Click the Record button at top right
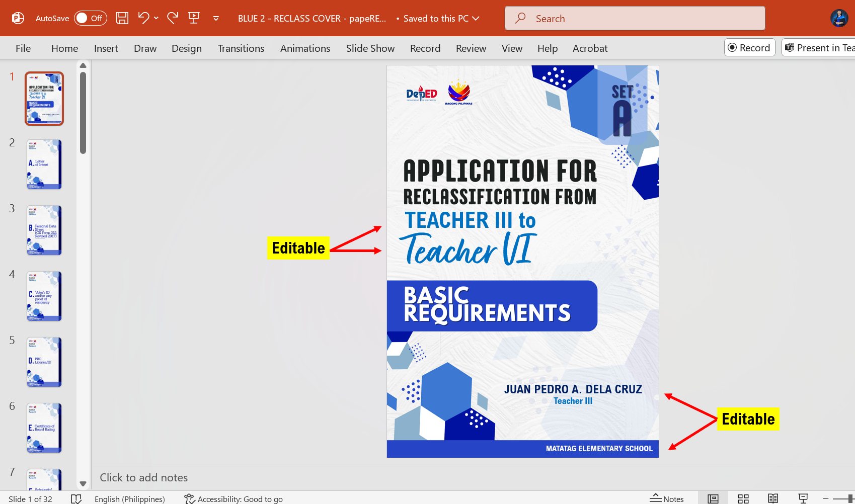The image size is (855, 504). pyautogui.click(x=749, y=48)
